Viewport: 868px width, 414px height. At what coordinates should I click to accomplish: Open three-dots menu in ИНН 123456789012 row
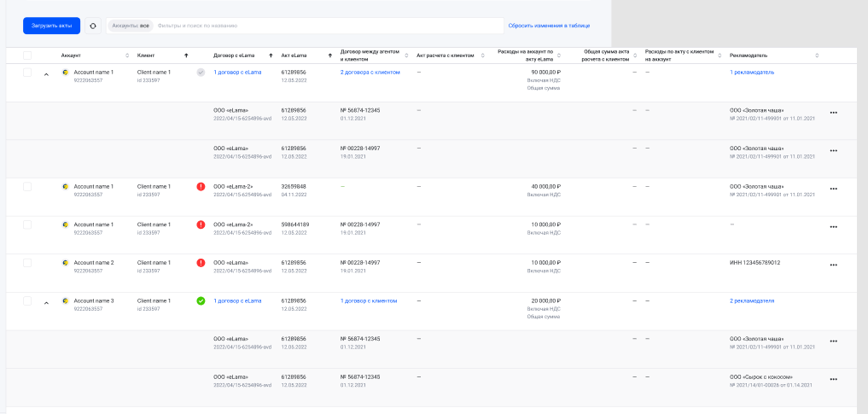[833, 265]
